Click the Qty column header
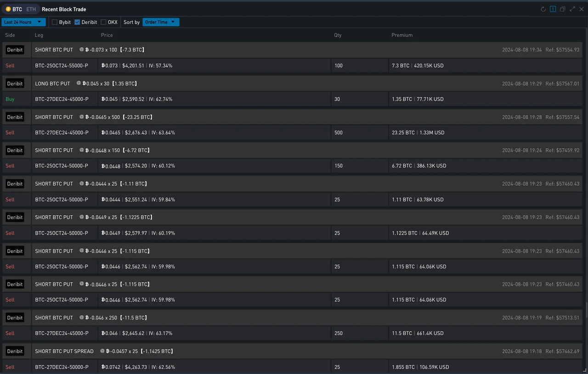Image resolution: width=588 pixels, height=374 pixels. click(338, 35)
